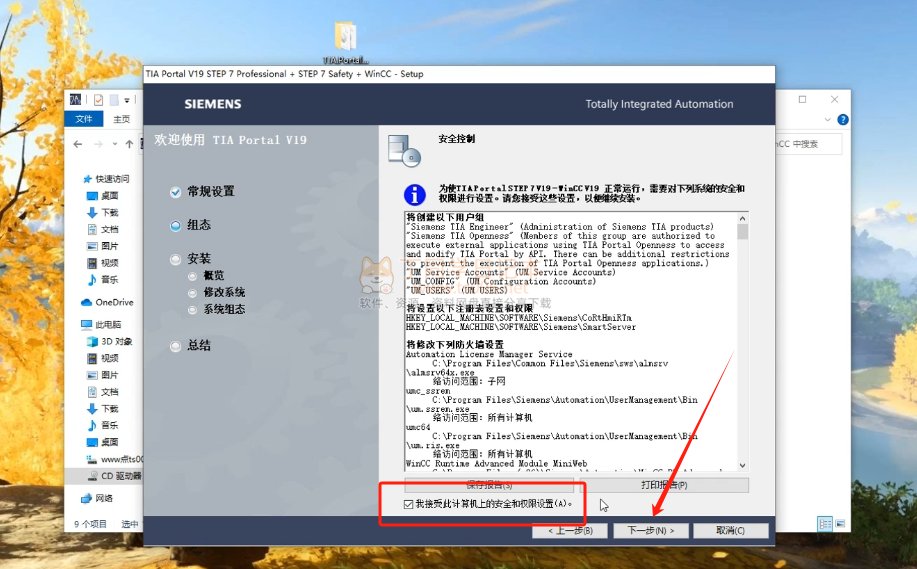Click the 概览 sub-step marker

coord(192,276)
